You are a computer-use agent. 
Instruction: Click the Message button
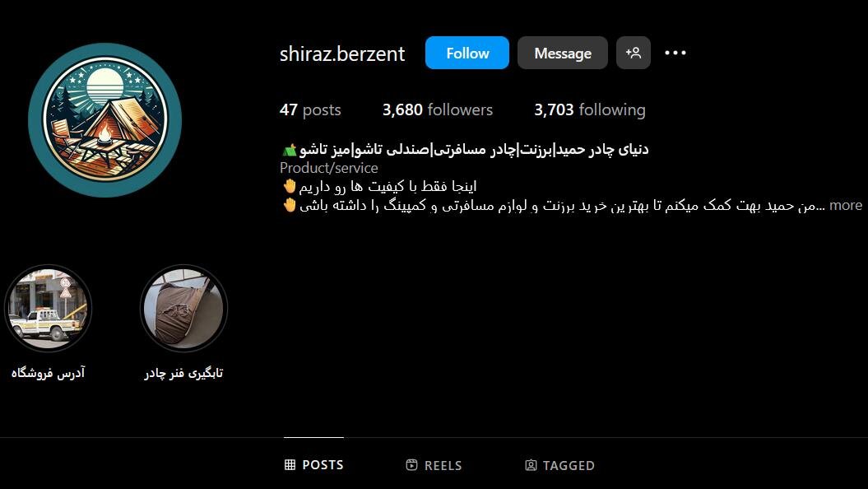click(563, 53)
